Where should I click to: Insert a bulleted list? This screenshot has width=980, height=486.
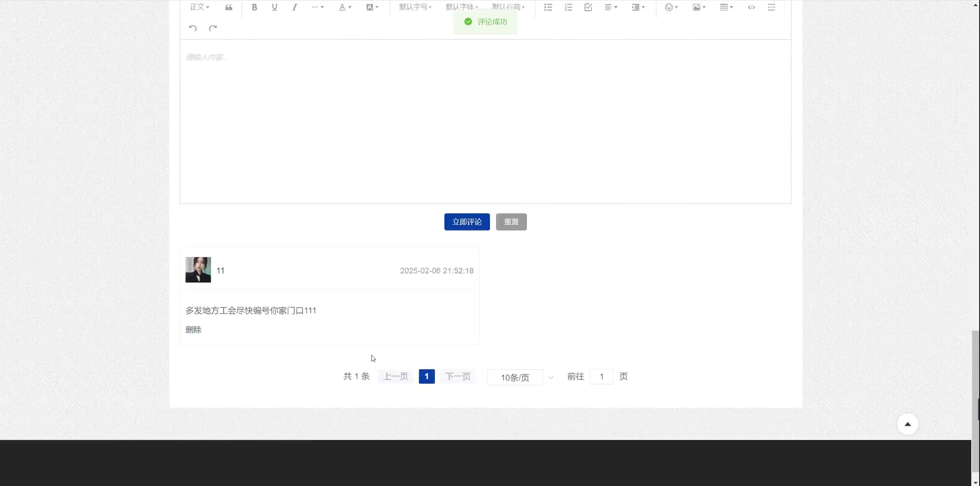point(548,7)
